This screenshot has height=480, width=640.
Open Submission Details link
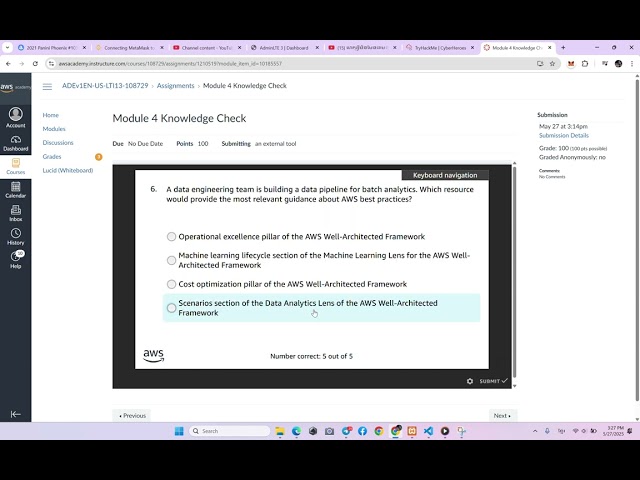click(564, 136)
